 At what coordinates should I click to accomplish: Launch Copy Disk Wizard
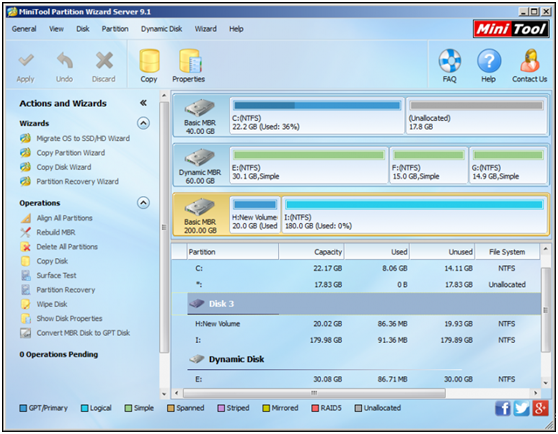click(x=64, y=167)
